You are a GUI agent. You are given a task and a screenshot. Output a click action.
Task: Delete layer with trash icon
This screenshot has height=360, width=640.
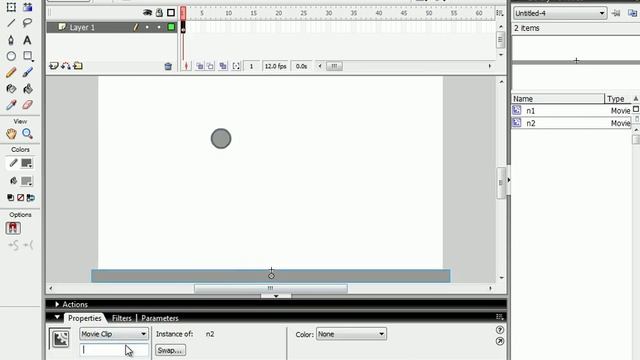(168, 66)
